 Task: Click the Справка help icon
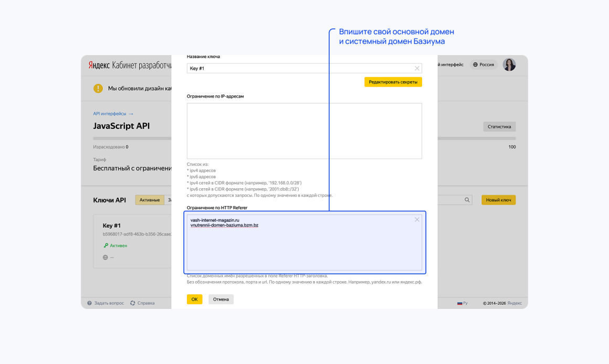coord(132,303)
